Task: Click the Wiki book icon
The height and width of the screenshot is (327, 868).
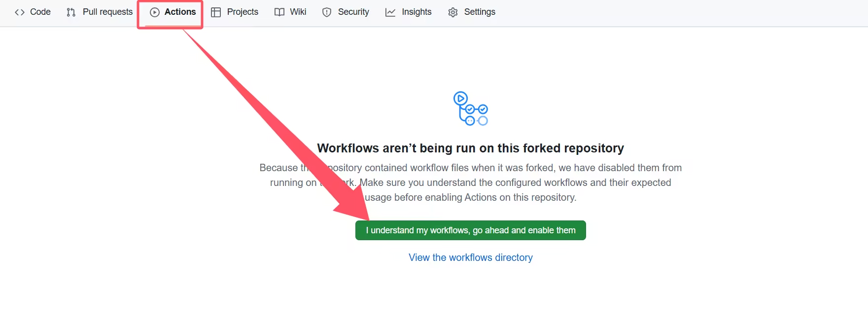Action: coord(279,12)
